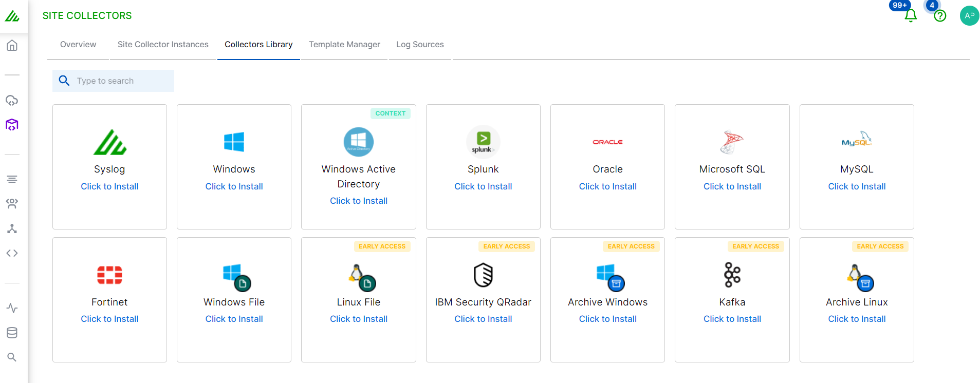This screenshot has width=980, height=383.
Task: Click to Install under IBM Security QRadar
Action: pyautogui.click(x=483, y=319)
